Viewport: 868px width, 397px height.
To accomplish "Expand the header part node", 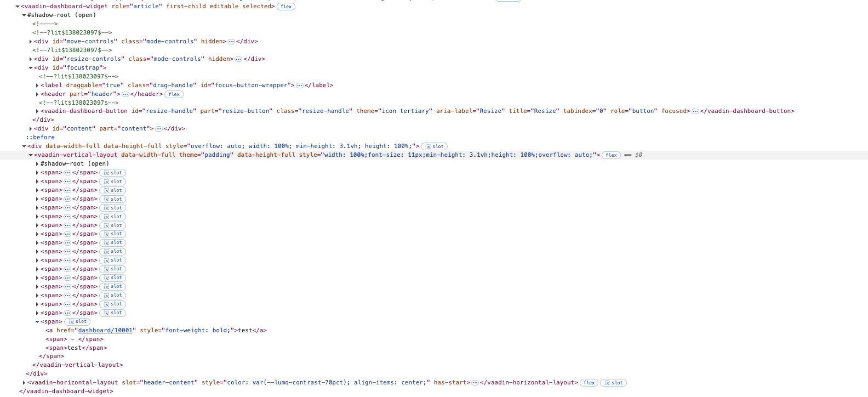I will 37,94.
